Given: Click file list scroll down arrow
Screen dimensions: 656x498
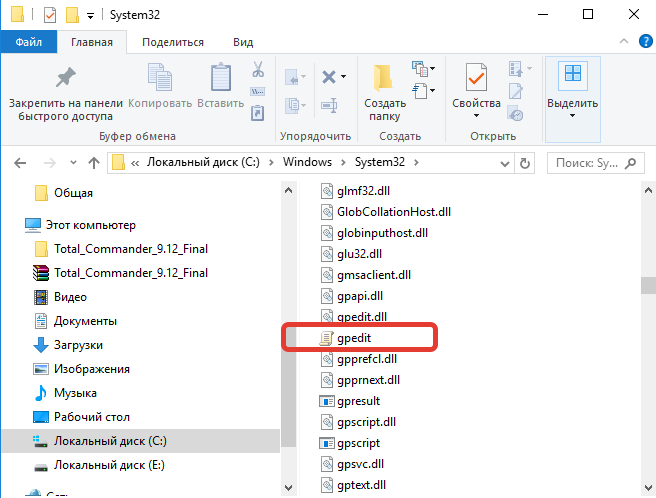Looking at the screenshot, I should click(x=648, y=488).
